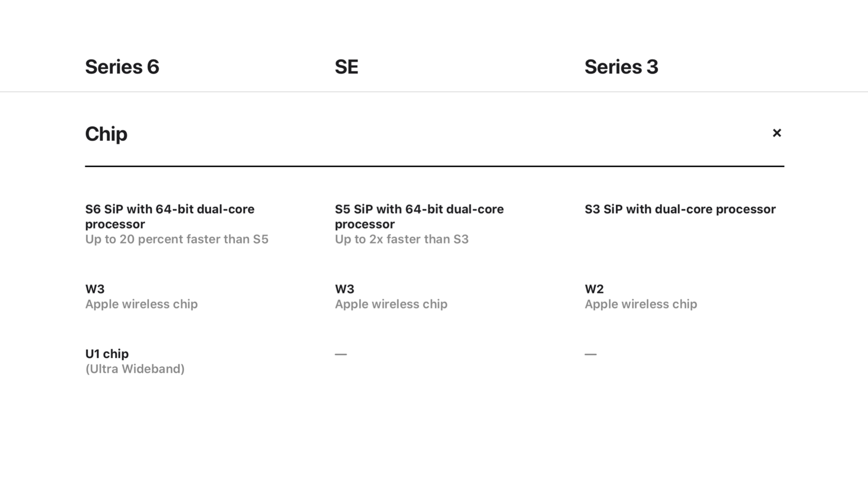Image resolution: width=868 pixels, height=488 pixels.
Task: Click the "(Ultra Wideband)" caption
Action: coord(135,369)
